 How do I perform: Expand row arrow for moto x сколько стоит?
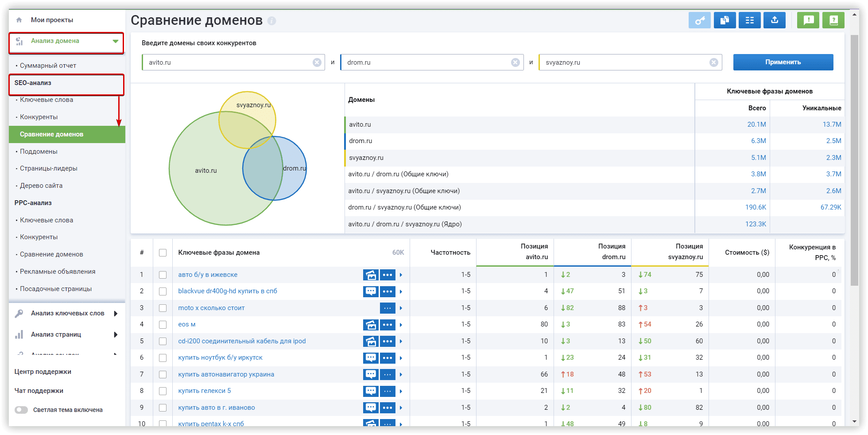point(401,308)
